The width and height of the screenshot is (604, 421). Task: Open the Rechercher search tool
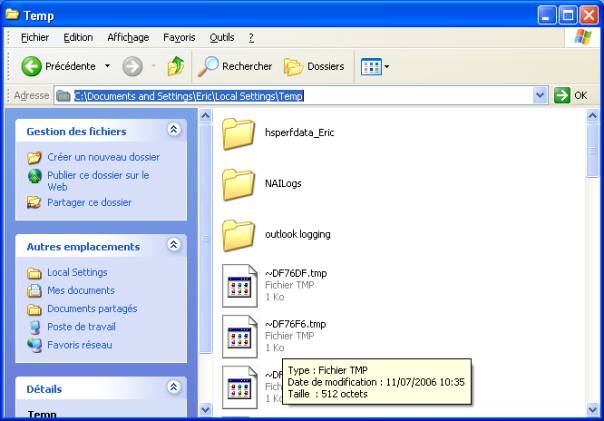point(235,66)
